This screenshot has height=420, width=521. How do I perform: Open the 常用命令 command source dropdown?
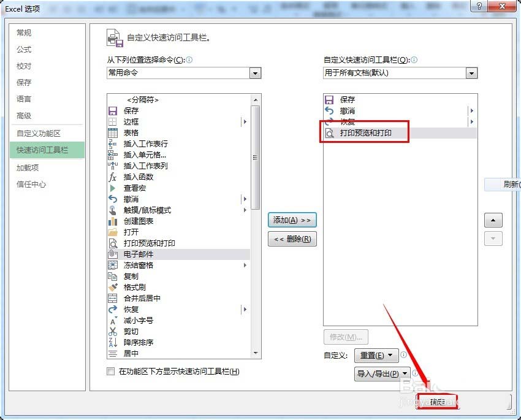pos(255,73)
